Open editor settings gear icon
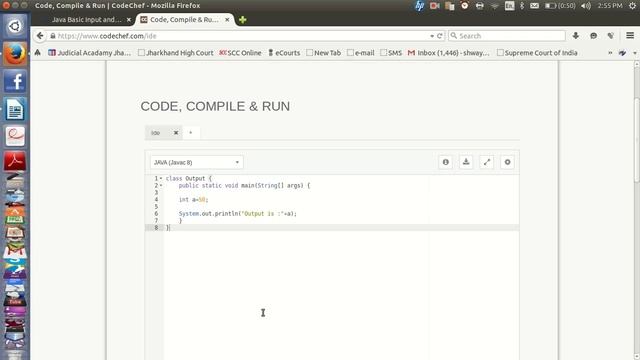 pyautogui.click(x=507, y=162)
